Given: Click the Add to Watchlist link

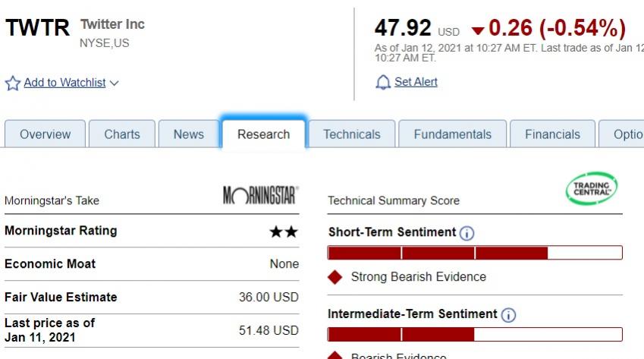Looking at the screenshot, I should point(64,83).
